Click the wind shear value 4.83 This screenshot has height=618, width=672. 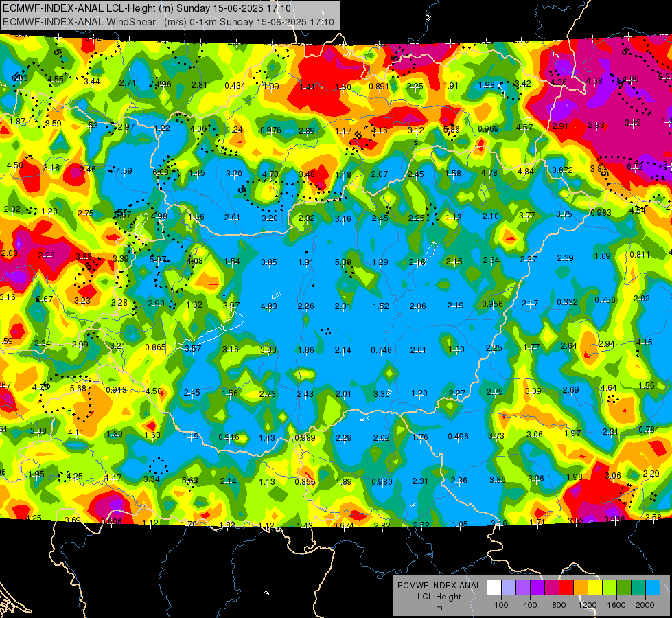click(268, 306)
